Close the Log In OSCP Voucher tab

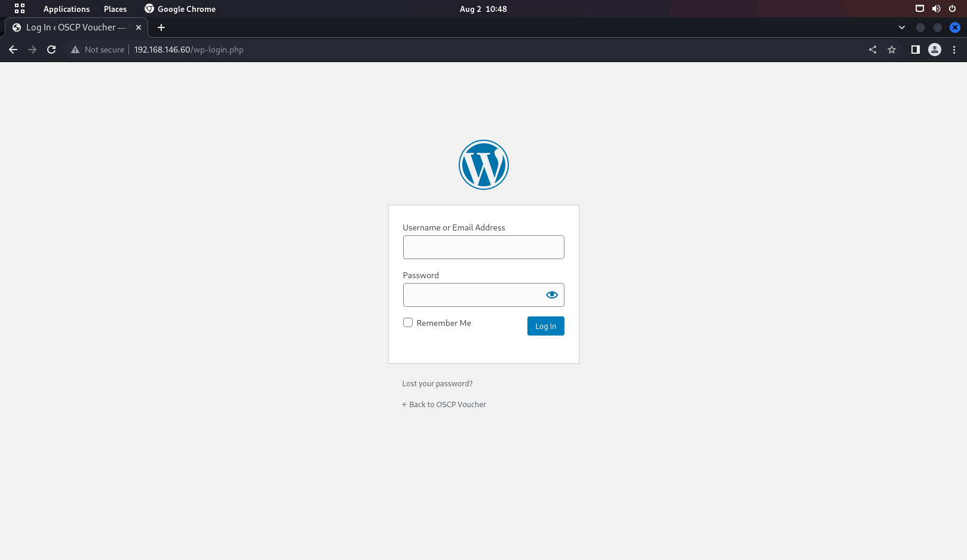pos(139,27)
